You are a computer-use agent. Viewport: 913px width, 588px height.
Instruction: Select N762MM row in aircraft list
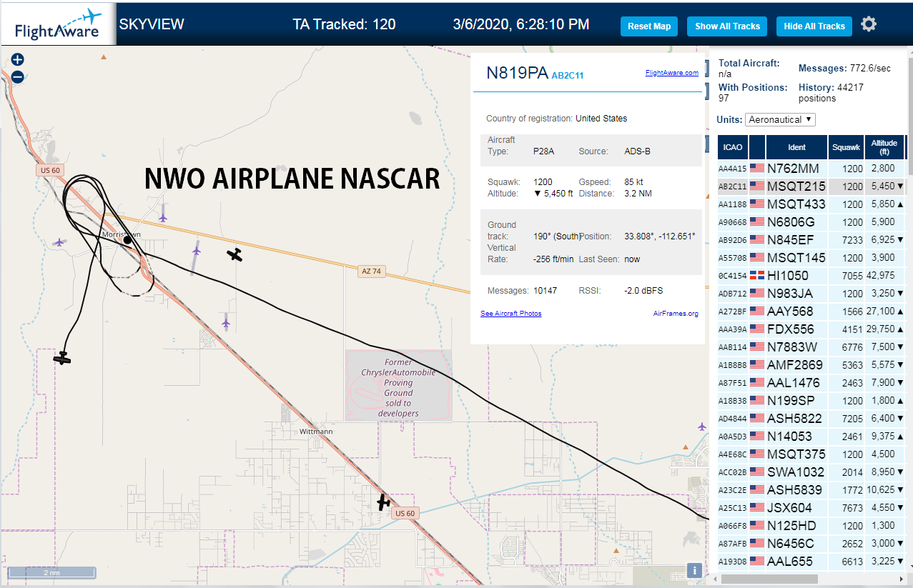811,169
